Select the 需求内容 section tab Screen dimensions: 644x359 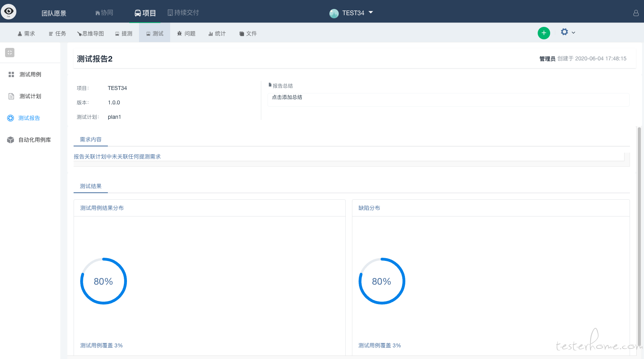(x=91, y=139)
